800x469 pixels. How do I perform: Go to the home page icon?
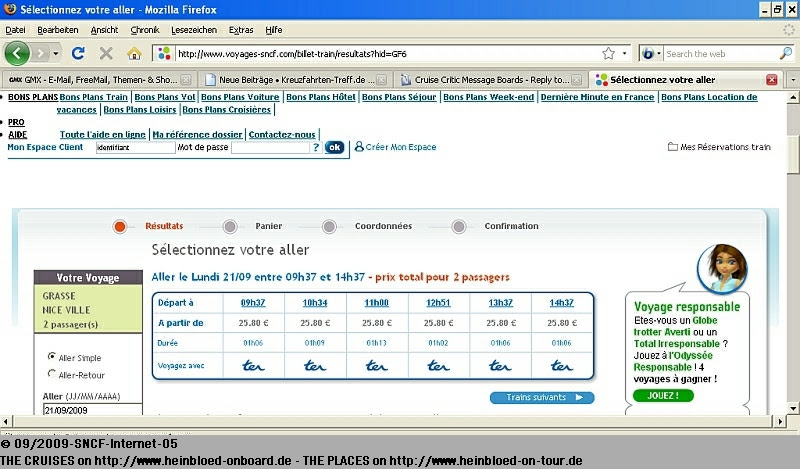point(134,53)
